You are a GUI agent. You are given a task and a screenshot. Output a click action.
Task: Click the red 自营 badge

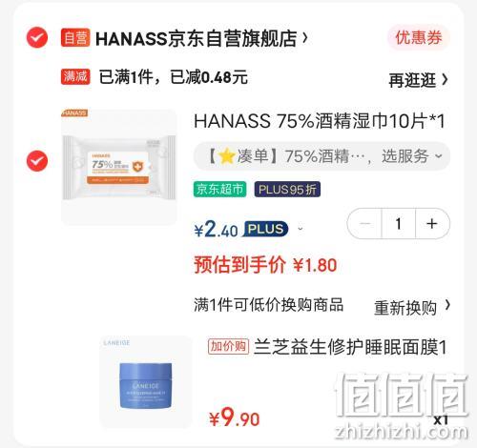(75, 37)
